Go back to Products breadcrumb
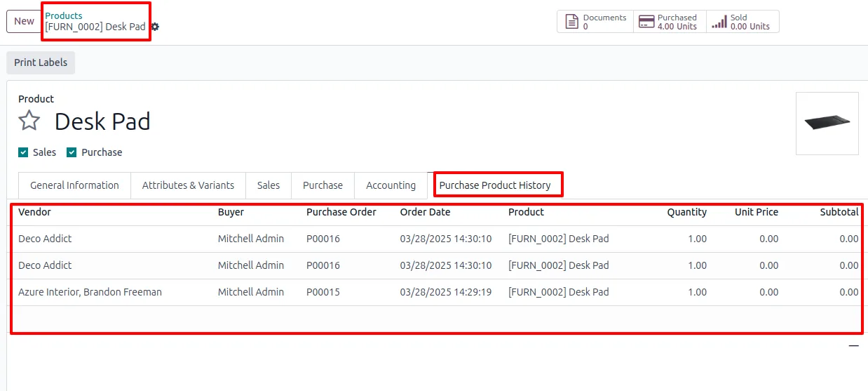The image size is (868, 391). (x=64, y=15)
